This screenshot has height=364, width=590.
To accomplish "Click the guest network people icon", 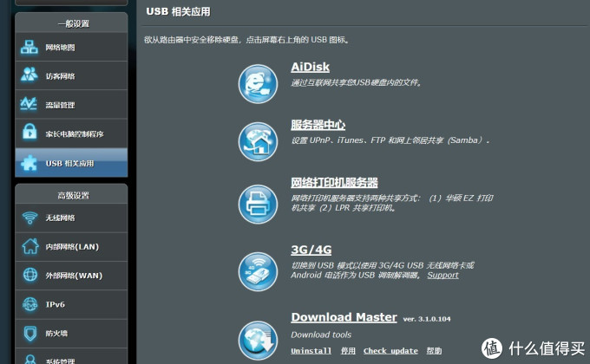I will (x=29, y=75).
